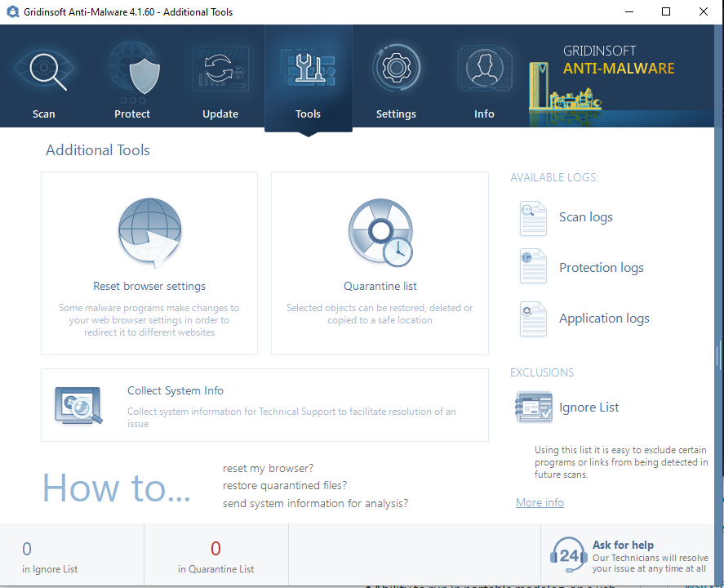724x588 pixels.
Task: Click the window title bar text
Action: pos(128,12)
